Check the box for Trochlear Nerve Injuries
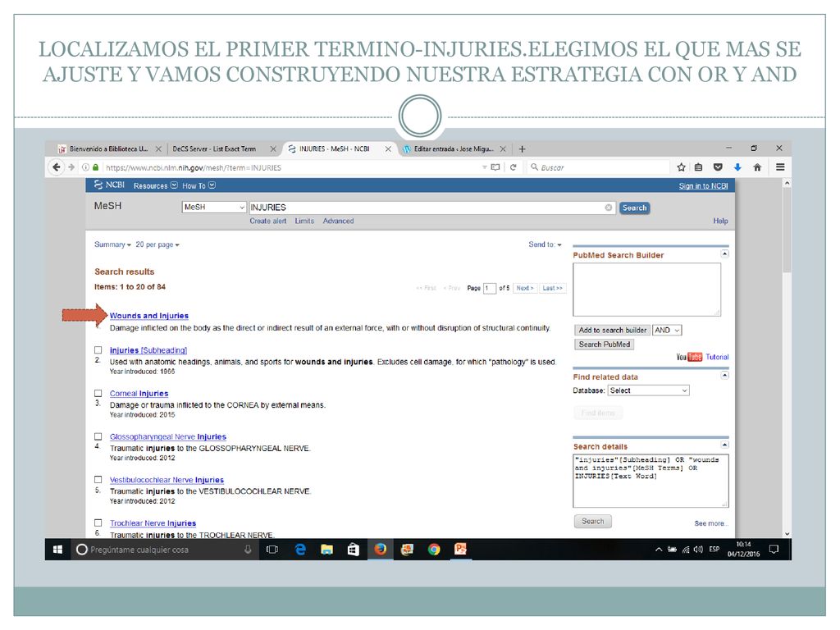The width and height of the screenshot is (840, 630). [98, 523]
